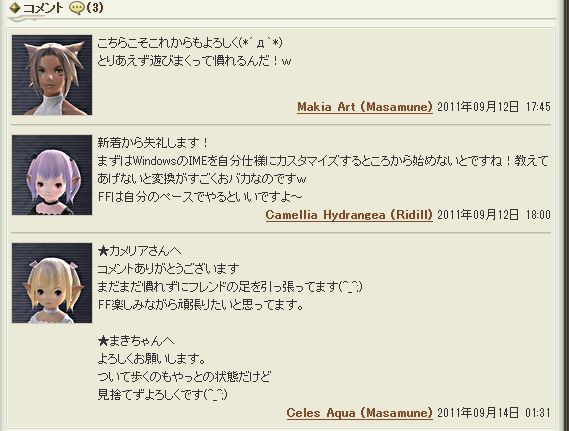Click the line FFは自分のペースでやるといいですよ

point(200,197)
